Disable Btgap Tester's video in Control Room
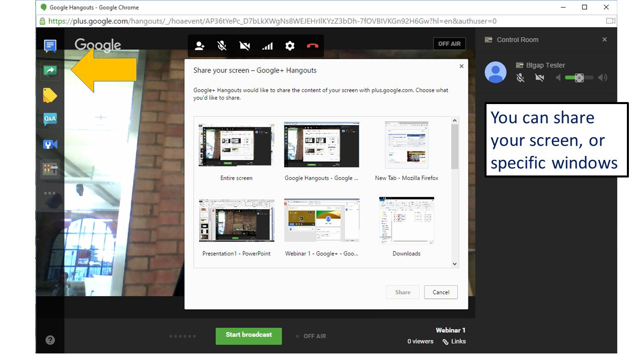 (x=540, y=77)
